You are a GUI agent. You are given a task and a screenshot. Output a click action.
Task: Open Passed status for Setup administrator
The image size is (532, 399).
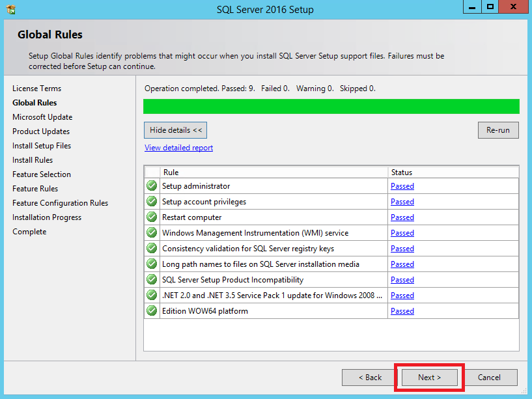pos(402,186)
